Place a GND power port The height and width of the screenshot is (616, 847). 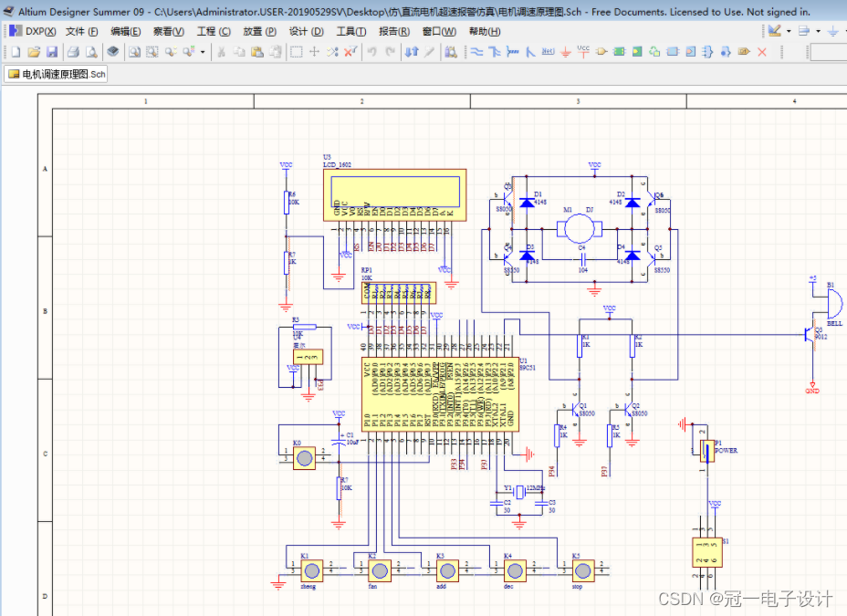coord(566,52)
